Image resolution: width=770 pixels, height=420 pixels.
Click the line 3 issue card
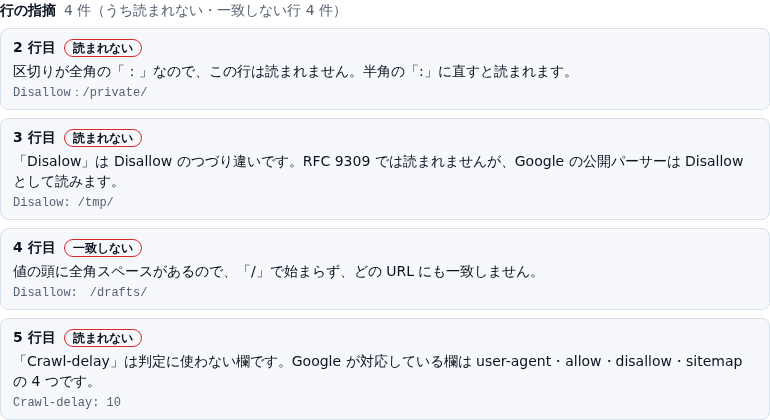(x=385, y=169)
